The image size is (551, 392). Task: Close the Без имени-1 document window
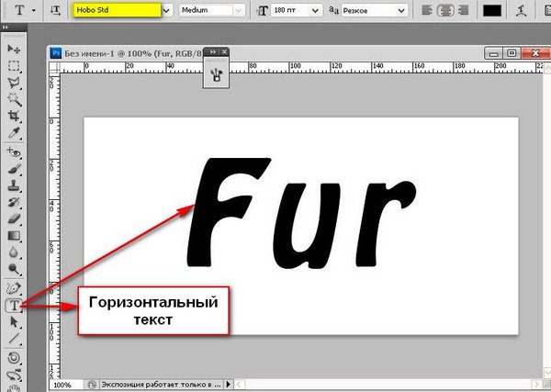tap(535, 54)
